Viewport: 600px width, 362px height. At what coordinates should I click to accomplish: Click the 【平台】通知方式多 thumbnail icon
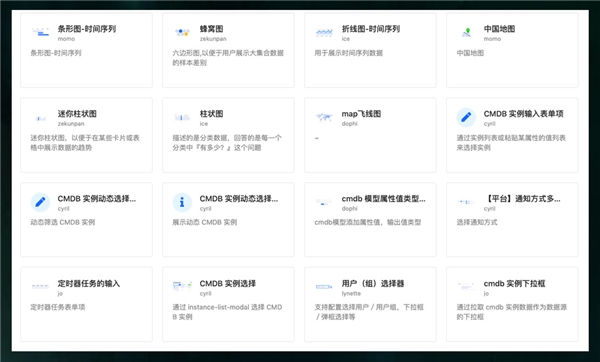(466, 202)
